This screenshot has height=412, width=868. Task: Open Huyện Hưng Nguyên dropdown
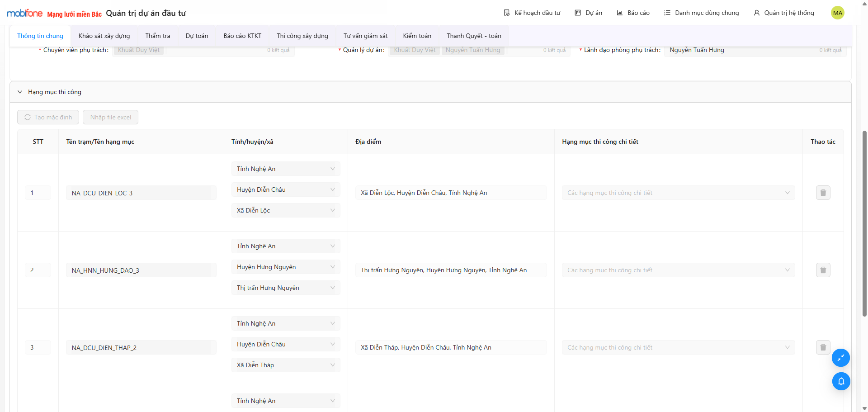coord(285,267)
